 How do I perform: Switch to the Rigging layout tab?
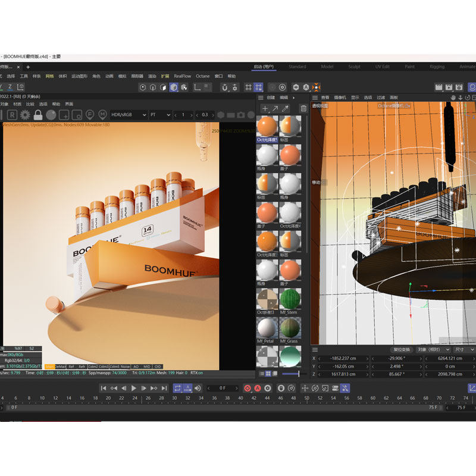pyautogui.click(x=437, y=67)
